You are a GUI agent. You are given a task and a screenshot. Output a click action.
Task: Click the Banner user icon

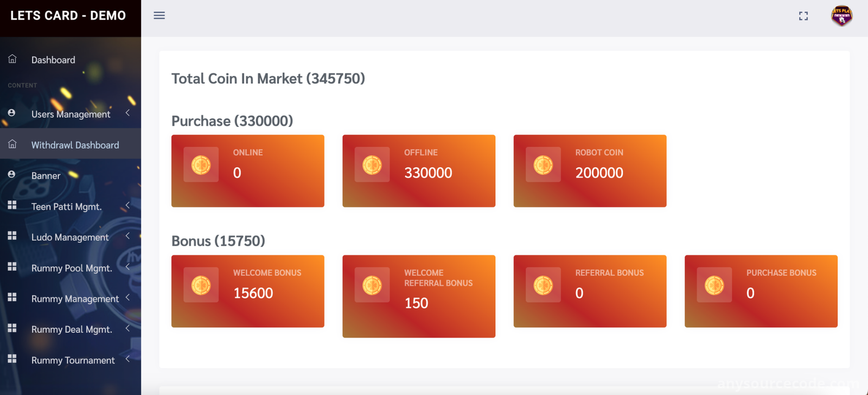tap(11, 174)
